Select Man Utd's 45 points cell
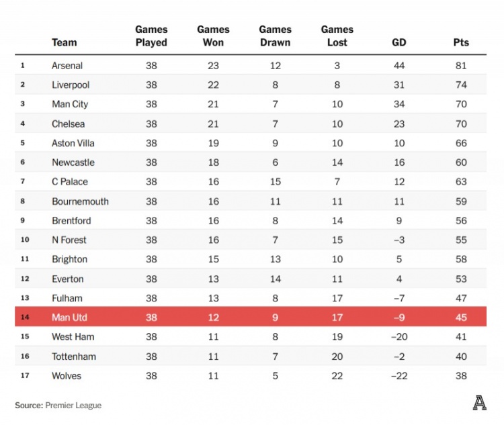 [x=461, y=317]
